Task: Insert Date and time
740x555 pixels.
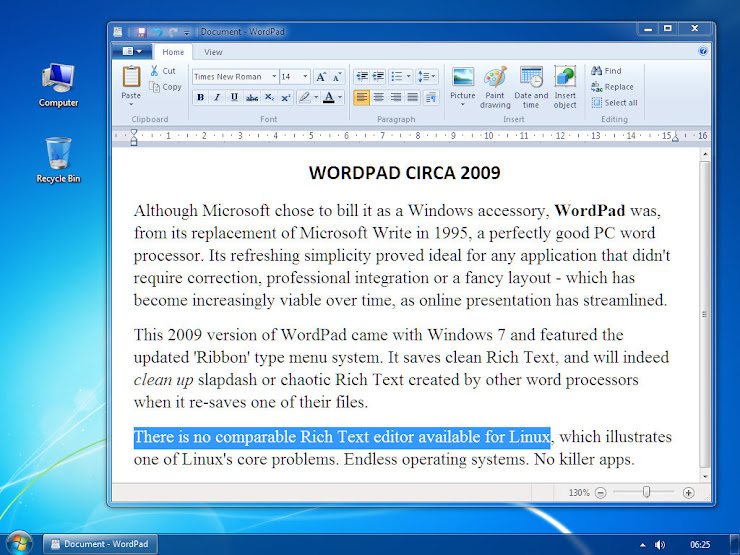Action: 531,87
